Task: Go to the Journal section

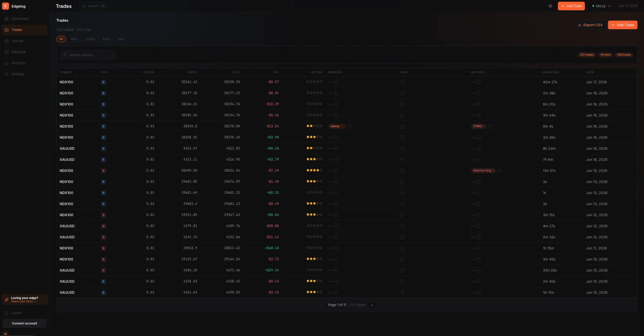Action: click(25, 41)
